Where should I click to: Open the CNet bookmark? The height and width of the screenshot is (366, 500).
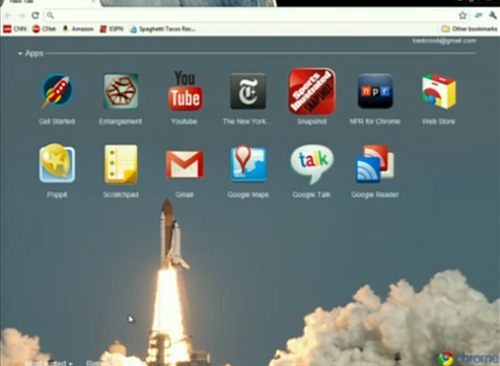[x=44, y=29]
